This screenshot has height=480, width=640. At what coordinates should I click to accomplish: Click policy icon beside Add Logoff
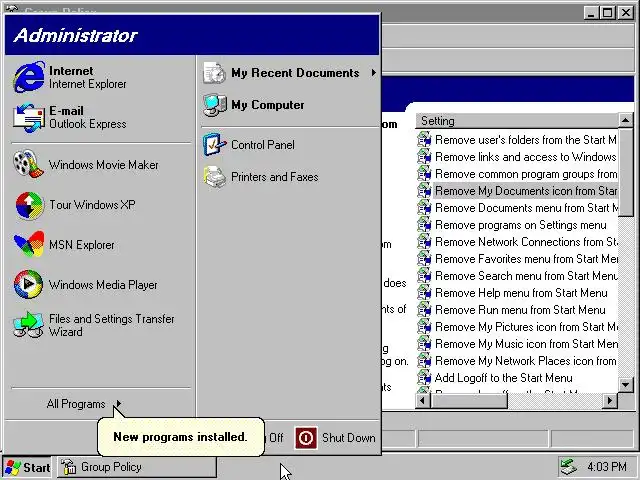pyautogui.click(x=424, y=378)
